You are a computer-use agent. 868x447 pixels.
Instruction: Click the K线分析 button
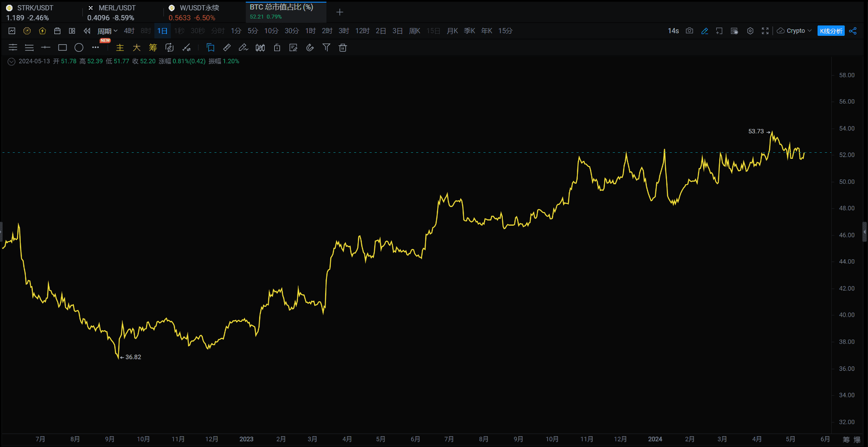click(x=831, y=31)
